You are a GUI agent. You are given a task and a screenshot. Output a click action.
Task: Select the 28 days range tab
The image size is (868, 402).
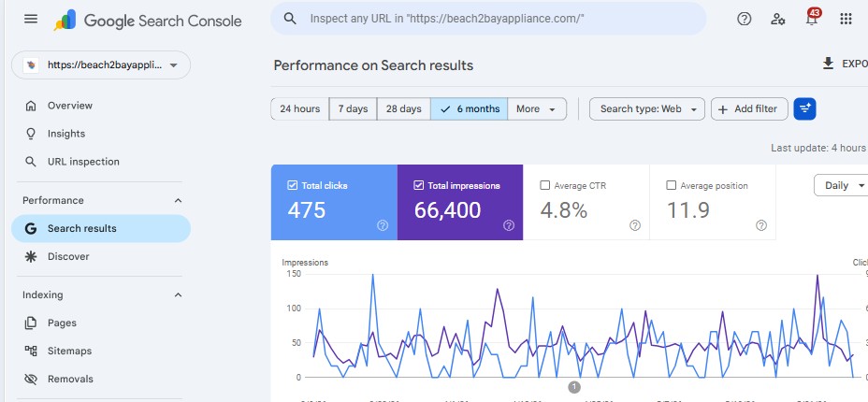coord(403,109)
